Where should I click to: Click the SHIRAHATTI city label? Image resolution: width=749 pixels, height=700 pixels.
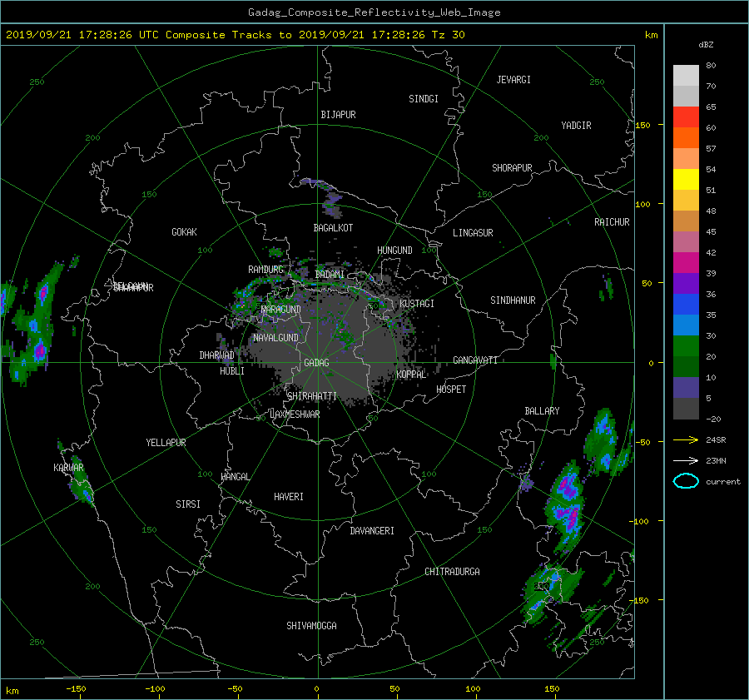pyautogui.click(x=312, y=395)
